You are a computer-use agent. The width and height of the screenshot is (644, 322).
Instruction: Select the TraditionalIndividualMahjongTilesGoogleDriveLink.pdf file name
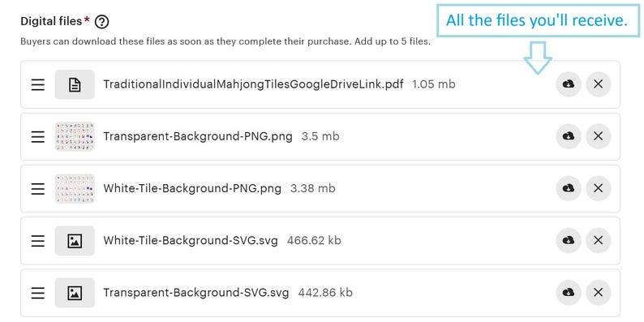[253, 84]
